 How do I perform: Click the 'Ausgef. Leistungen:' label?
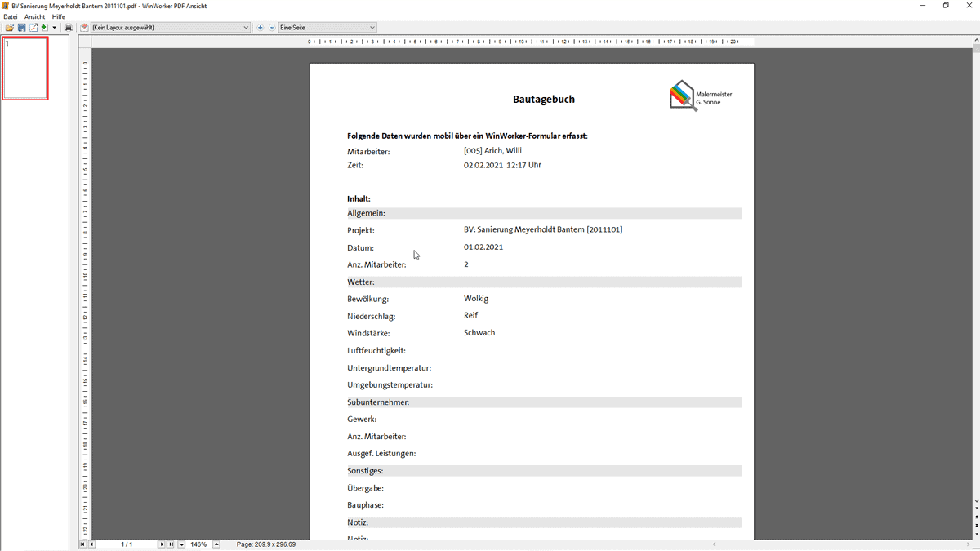381,454
